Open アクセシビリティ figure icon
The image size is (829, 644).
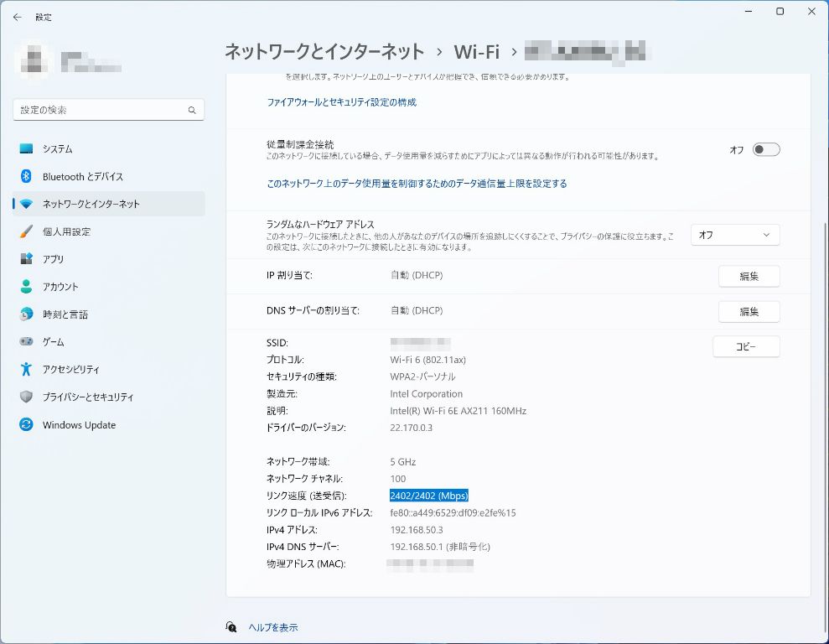tap(26, 370)
